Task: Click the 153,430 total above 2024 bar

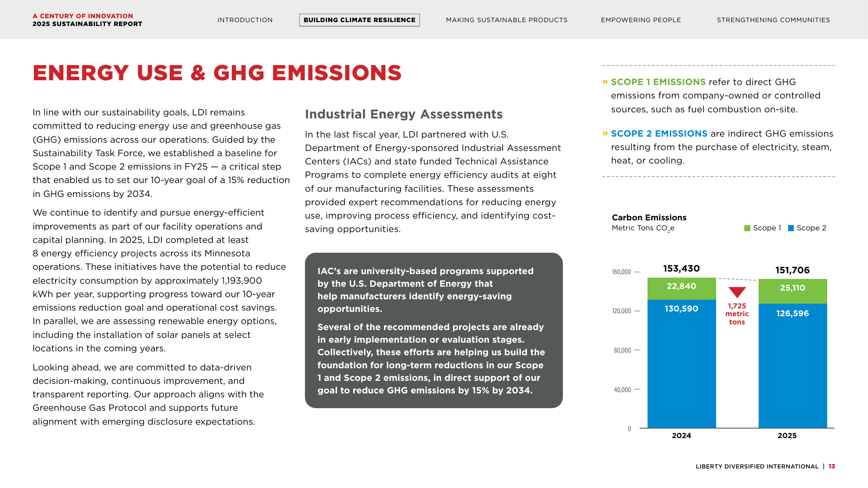Action: tap(681, 269)
